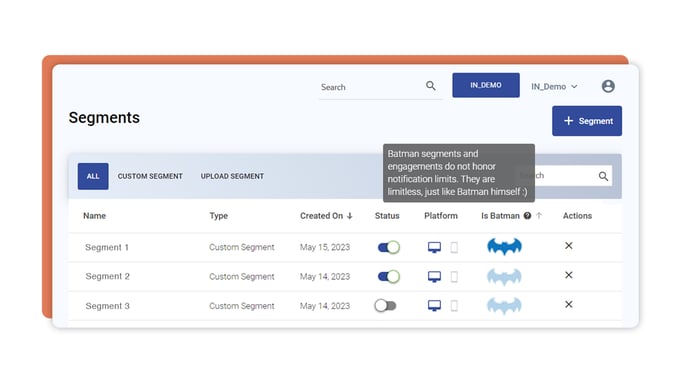
Task: Click Custom Segment type in Segment 1 row
Action: tap(241, 247)
